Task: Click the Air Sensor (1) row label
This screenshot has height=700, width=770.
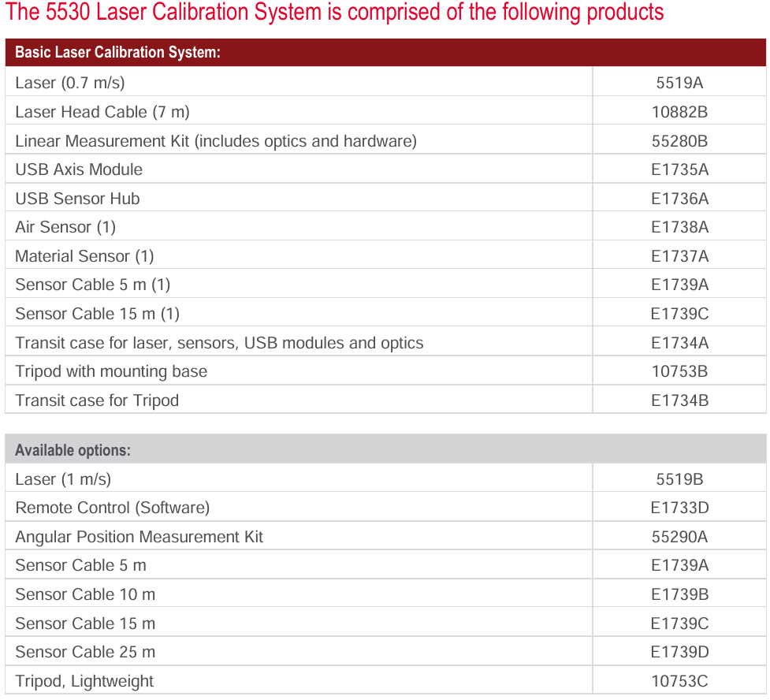Action: [x=65, y=227]
